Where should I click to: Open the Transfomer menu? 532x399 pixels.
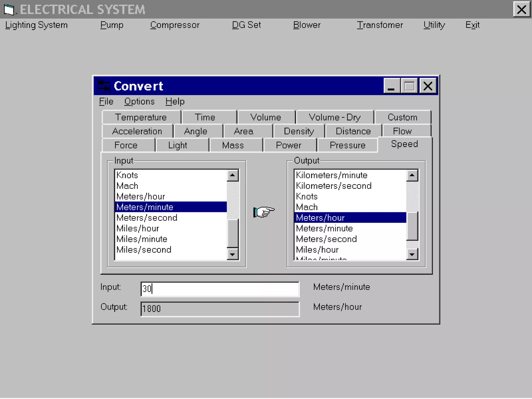[x=380, y=25]
